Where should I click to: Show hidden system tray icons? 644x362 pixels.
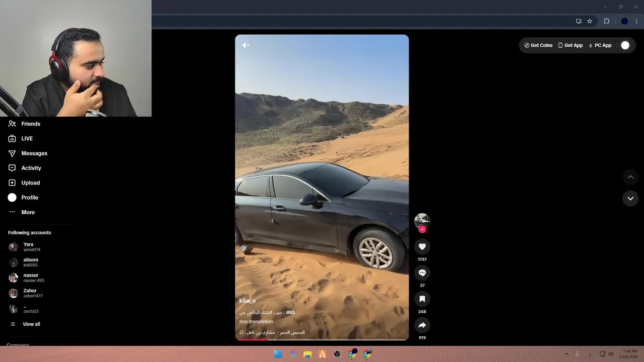[x=566, y=354]
